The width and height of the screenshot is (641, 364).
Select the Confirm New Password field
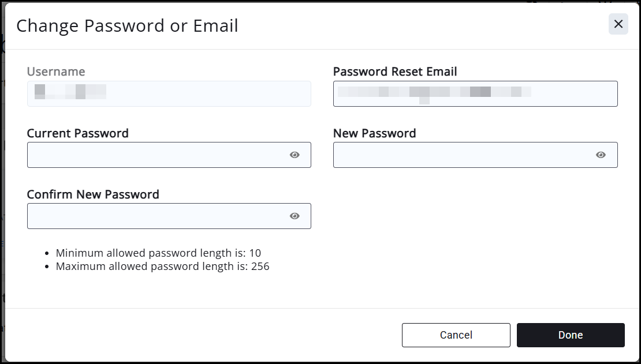point(156,216)
